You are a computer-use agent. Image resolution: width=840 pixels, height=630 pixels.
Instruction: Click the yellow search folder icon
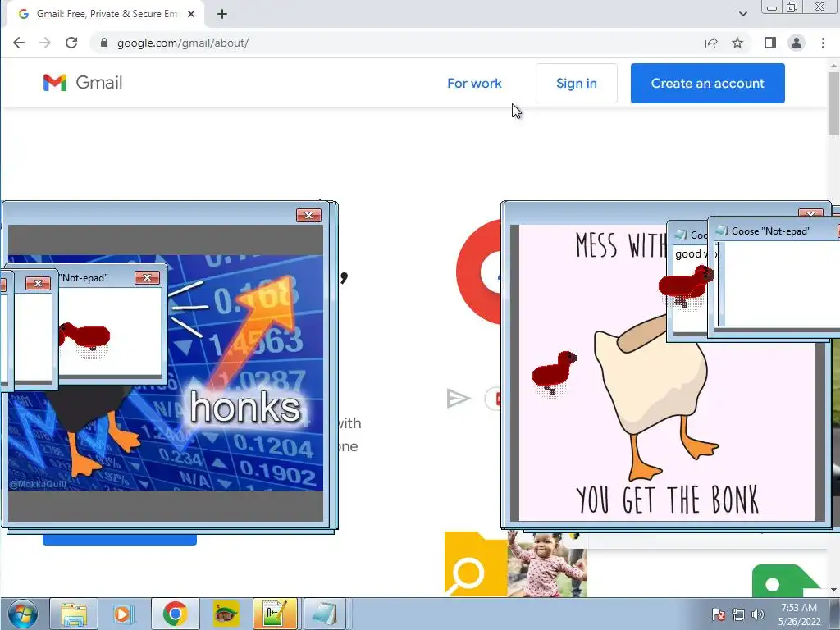pos(476,564)
